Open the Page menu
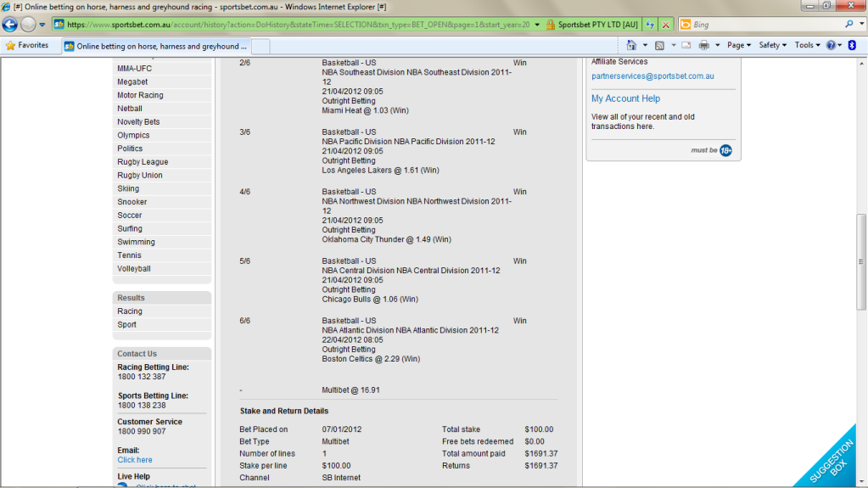The image size is (868, 488). (738, 46)
